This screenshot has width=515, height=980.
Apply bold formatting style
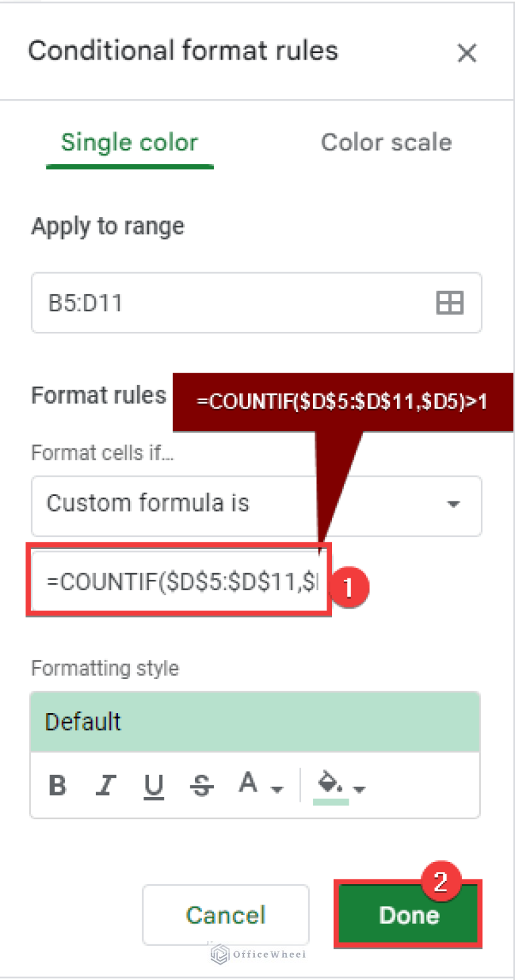click(x=57, y=786)
